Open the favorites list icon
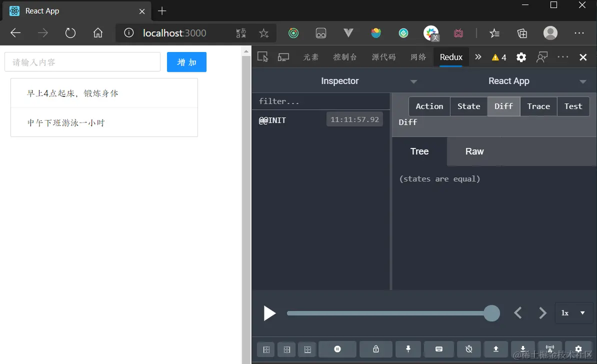The height and width of the screenshot is (364, 597). (494, 33)
